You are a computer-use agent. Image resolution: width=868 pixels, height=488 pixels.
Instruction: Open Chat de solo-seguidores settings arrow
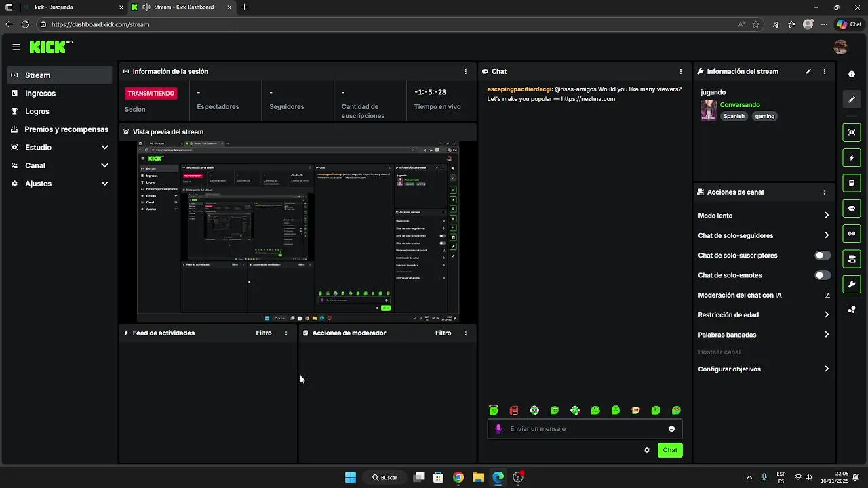pyautogui.click(x=827, y=235)
